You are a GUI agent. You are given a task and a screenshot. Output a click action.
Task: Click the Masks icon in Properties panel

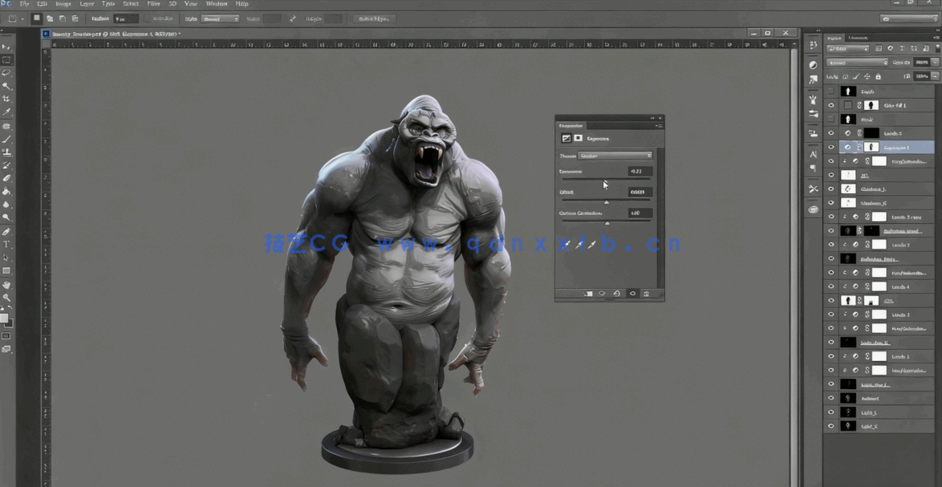(x=578, y=138)
